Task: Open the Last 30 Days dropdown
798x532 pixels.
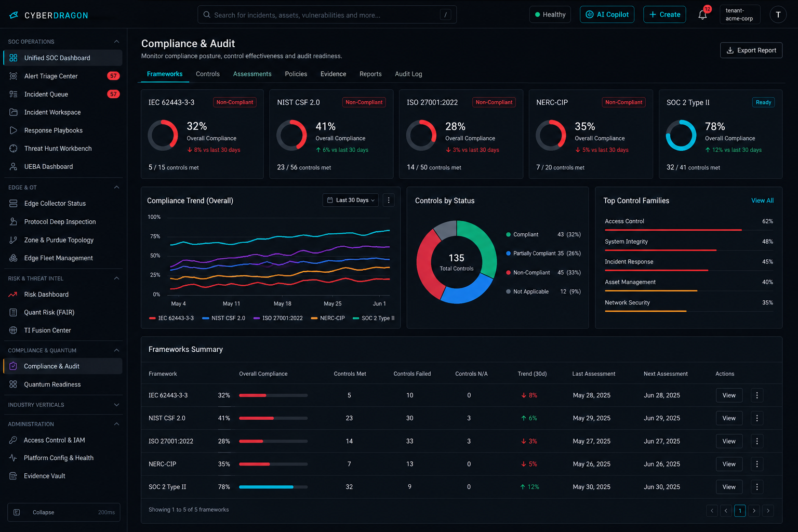Action: tap(351, 200)
